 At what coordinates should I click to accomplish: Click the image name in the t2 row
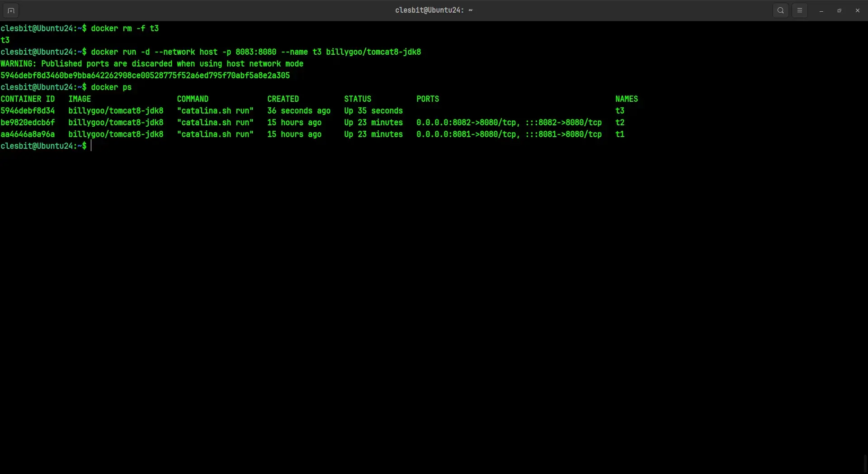tap(116, 123)
